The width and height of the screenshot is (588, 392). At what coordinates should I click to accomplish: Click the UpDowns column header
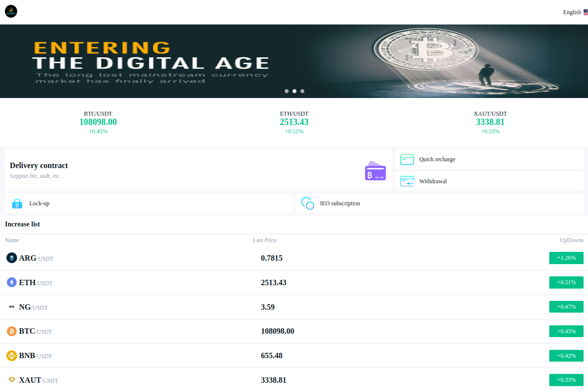[x=572, y=240]
